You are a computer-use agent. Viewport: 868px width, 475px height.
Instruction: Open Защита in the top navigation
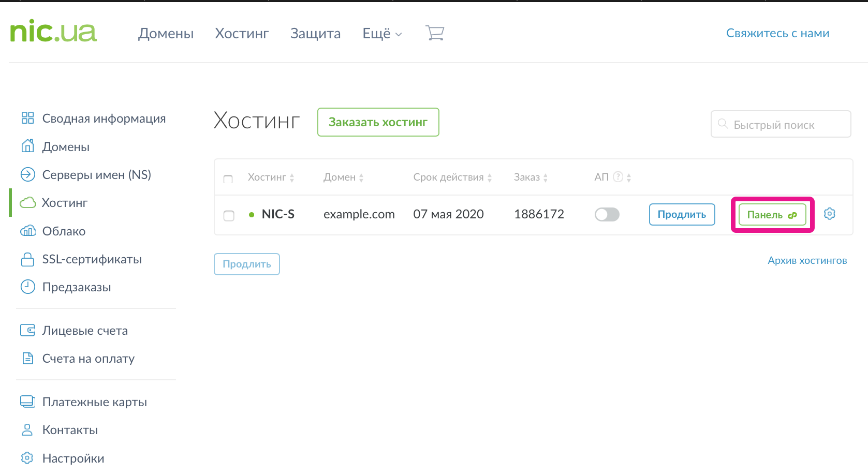click(x=315, y=34)
